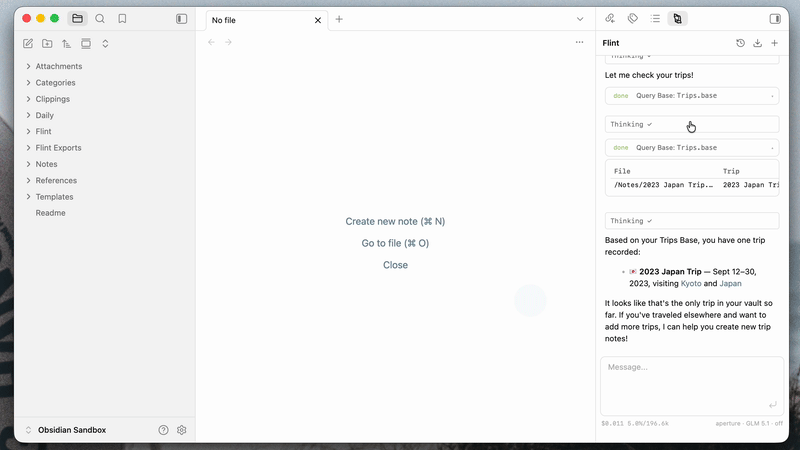This screenshot has width=800, height=450.
Task: Click the /Notes/2023 Japan Trip file cell
Action: click(x=663, y=185)
